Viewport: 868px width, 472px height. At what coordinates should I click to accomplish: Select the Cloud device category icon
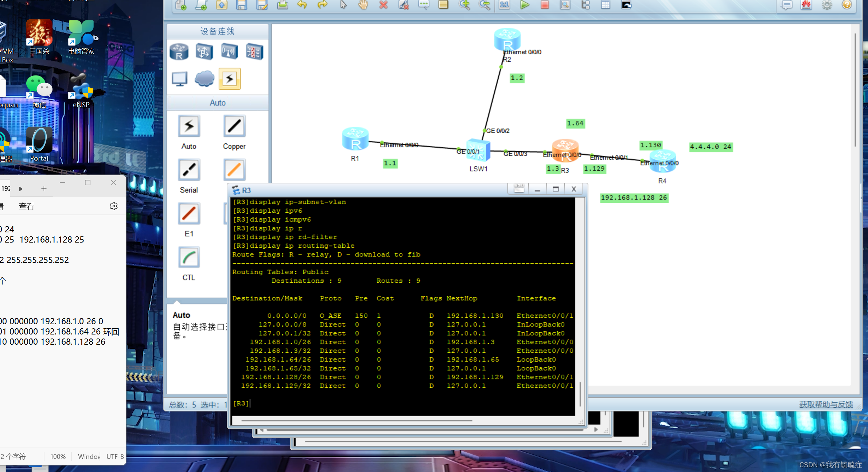pyautogui.click(x=205, y=78)
